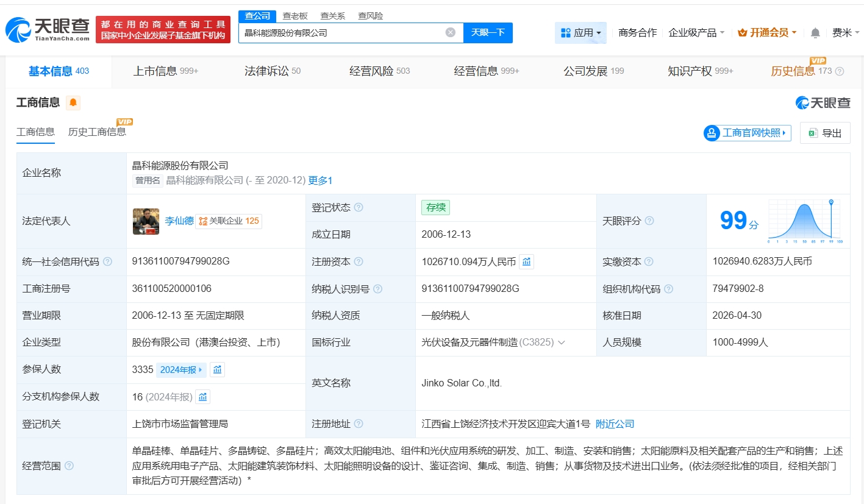The width and height of the screenshot is (864, 504).
Task: Click taxpayer qualification 一般纳税人
Action: pos(446,316)
